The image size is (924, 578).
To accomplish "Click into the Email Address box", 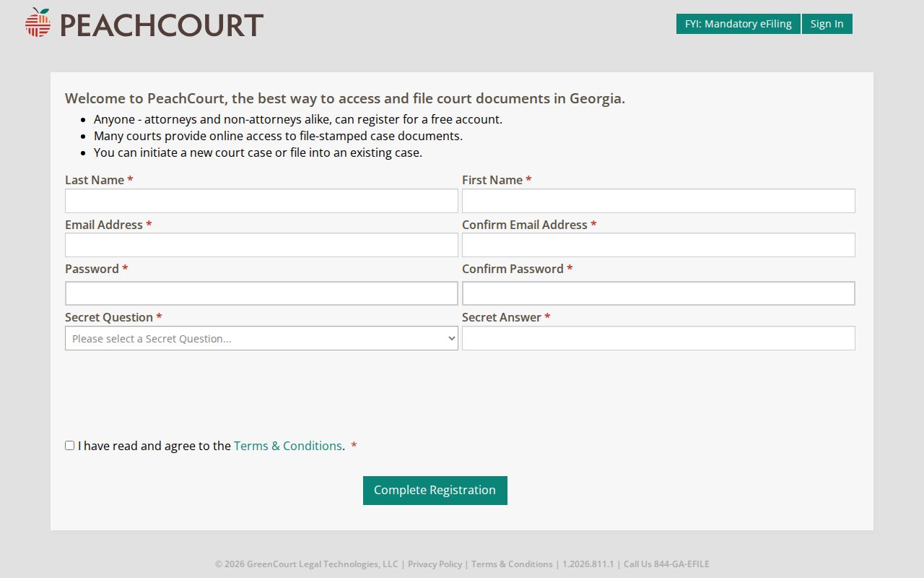I will coord(261,245).
